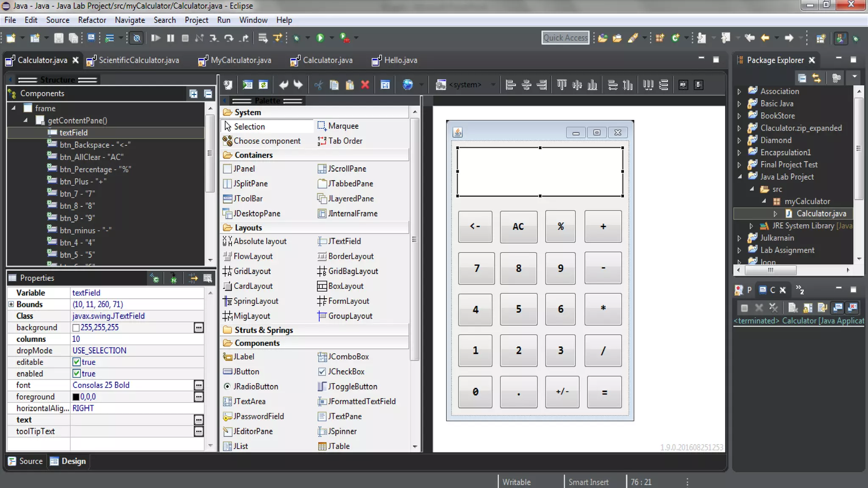The width and height of the screenshot is (868, 488).
Task: Click the Align top edges icon
Action: (x=562, y=85)
